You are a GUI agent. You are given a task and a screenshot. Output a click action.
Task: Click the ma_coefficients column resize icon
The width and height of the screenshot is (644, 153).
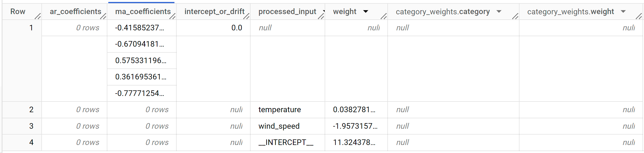[173, 17]
